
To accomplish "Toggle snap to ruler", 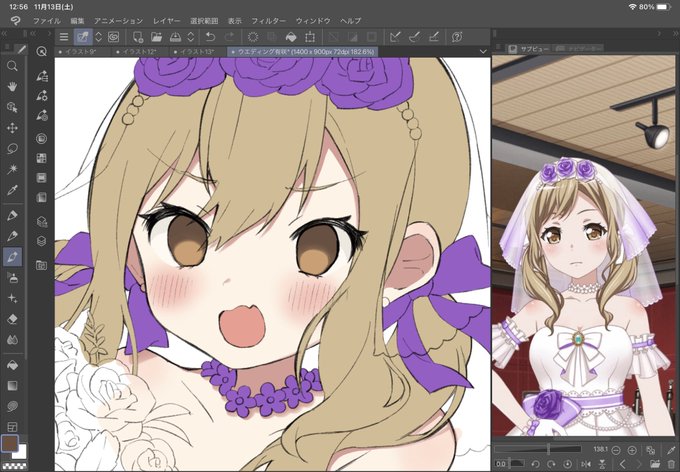I will 395,37.
